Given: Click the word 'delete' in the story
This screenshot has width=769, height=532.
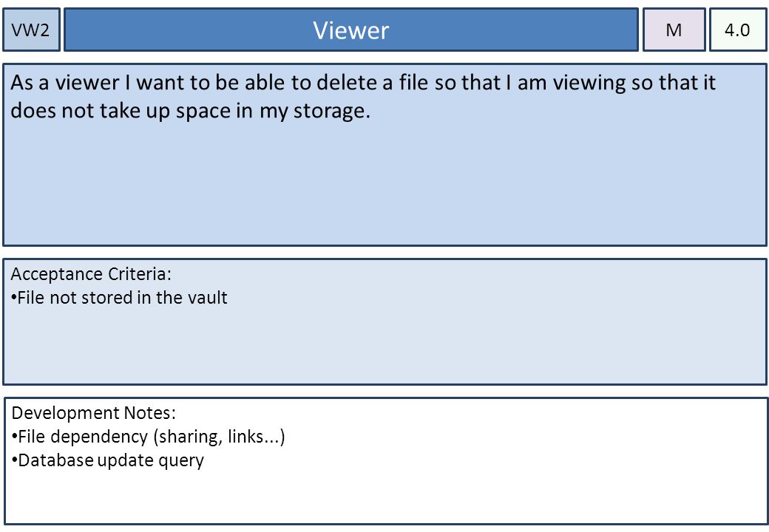Looking at the screenshot, I should [348, 82].
